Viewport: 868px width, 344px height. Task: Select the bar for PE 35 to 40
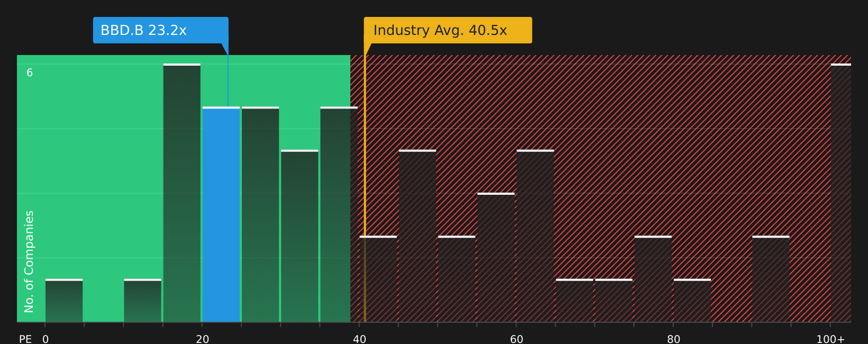(339, 214)
